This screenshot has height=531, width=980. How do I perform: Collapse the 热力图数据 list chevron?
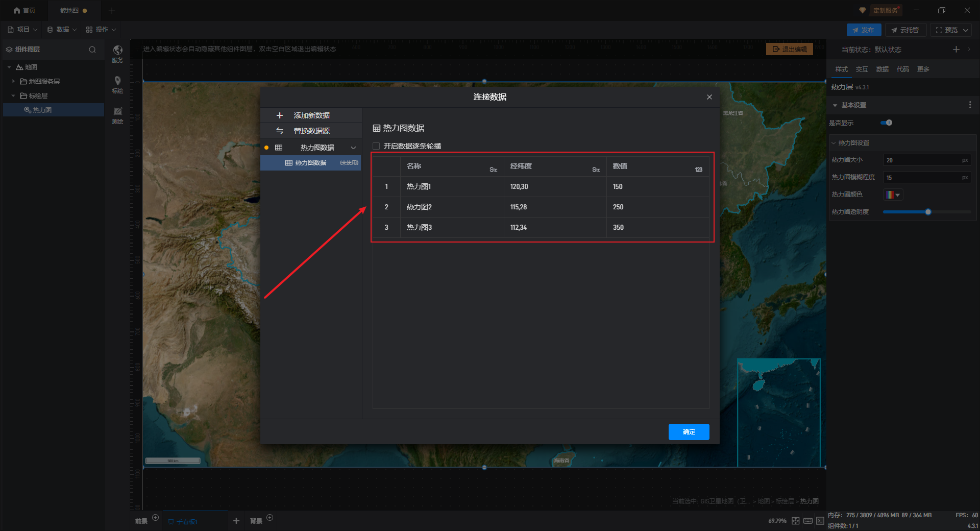point(353,148)
